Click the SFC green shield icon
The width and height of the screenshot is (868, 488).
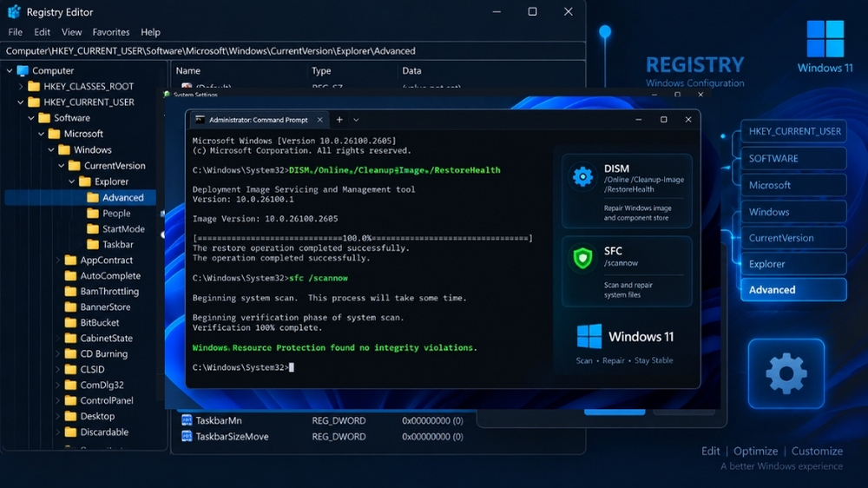pyautogui.click(x=582, y=258)
